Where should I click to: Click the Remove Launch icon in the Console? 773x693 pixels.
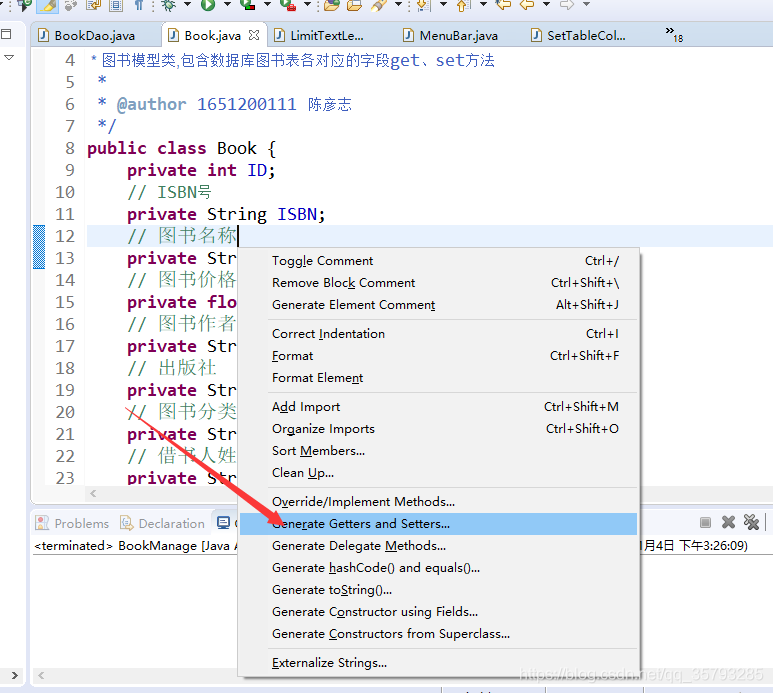[x=728, y=522]
